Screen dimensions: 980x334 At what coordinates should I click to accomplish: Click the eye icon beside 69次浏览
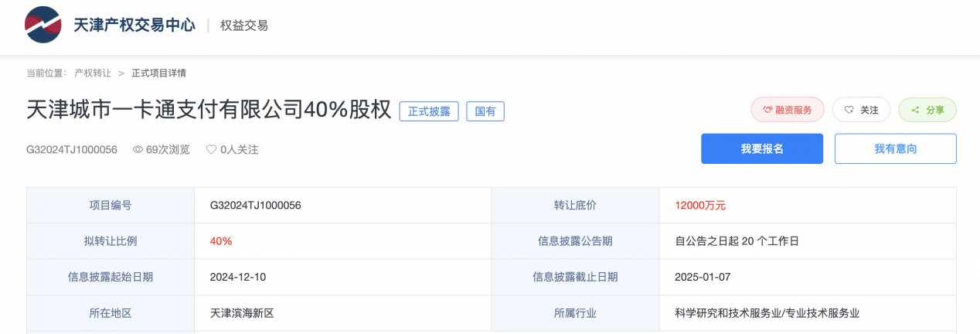[138, 149]
